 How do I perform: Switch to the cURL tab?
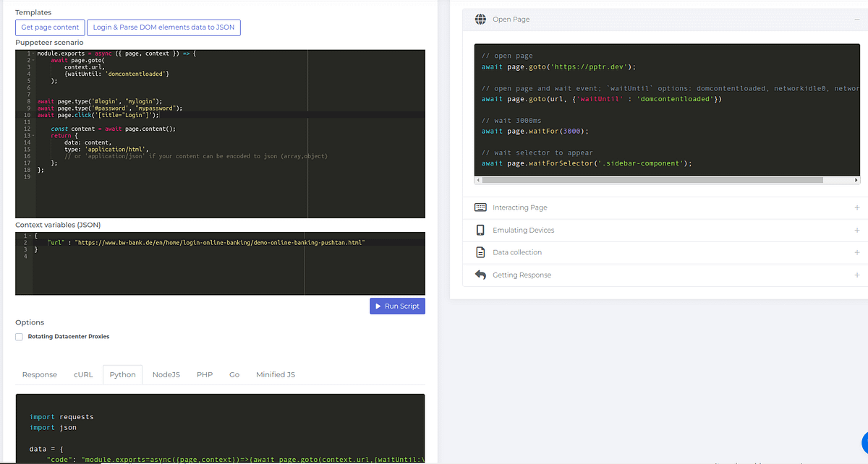[82, 374]
